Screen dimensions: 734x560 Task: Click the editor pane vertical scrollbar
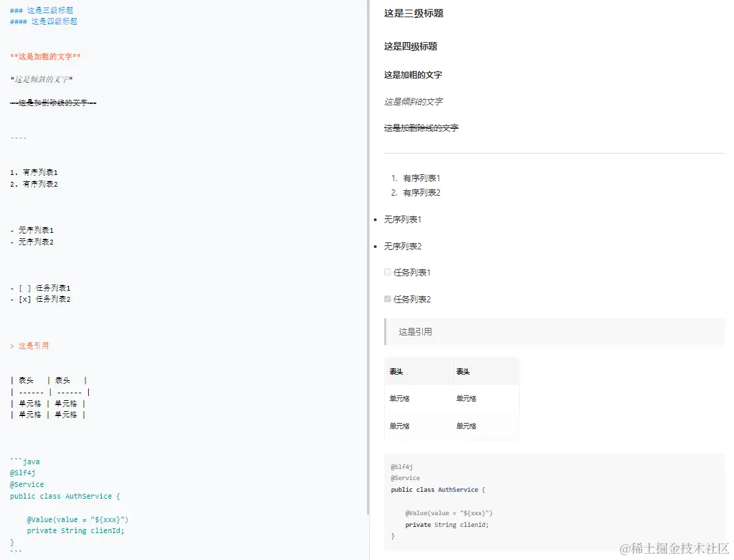click(x=368, y=258)
